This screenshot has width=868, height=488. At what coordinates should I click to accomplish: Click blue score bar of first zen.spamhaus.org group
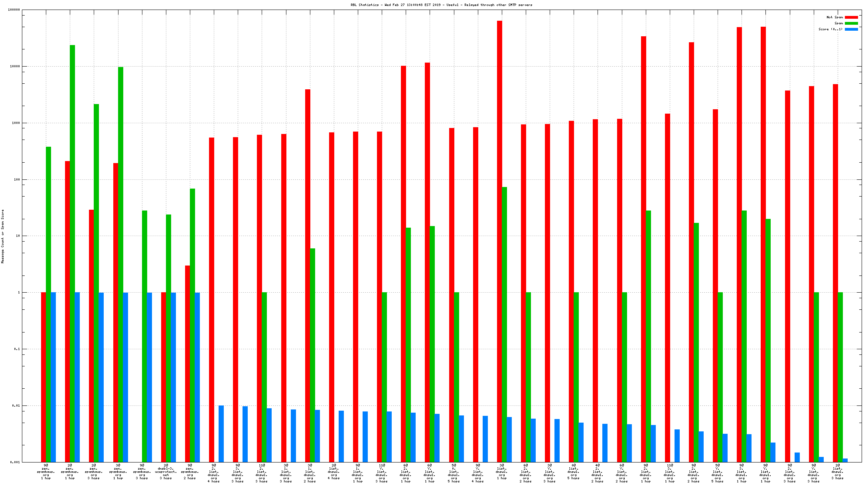[53, 377]
